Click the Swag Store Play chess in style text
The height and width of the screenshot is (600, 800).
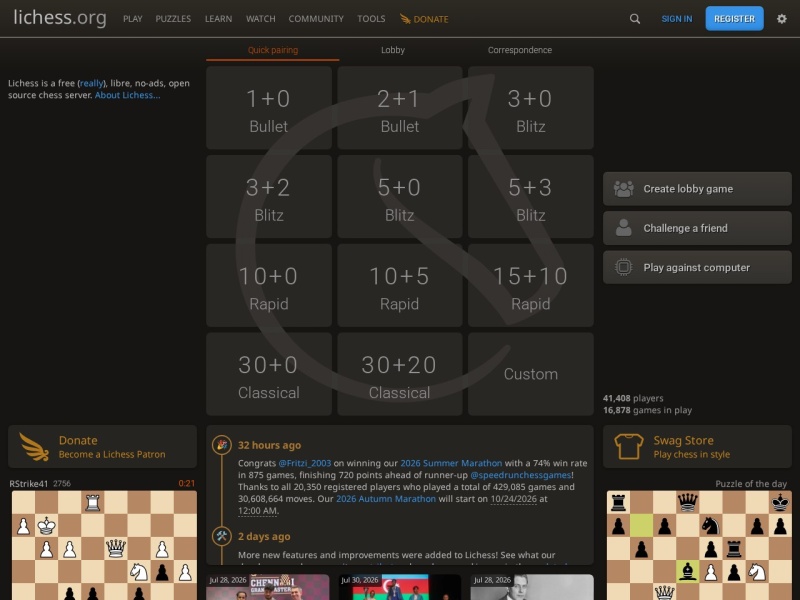[691, 447]
